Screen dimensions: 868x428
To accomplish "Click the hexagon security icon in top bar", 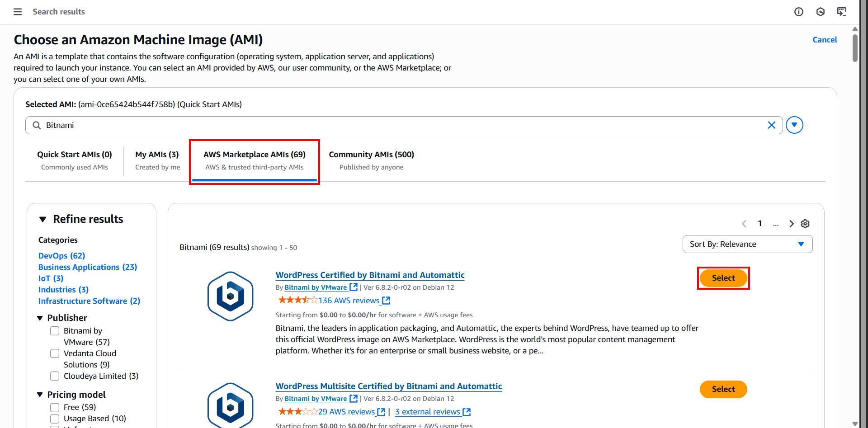I will tap(821, 12).
